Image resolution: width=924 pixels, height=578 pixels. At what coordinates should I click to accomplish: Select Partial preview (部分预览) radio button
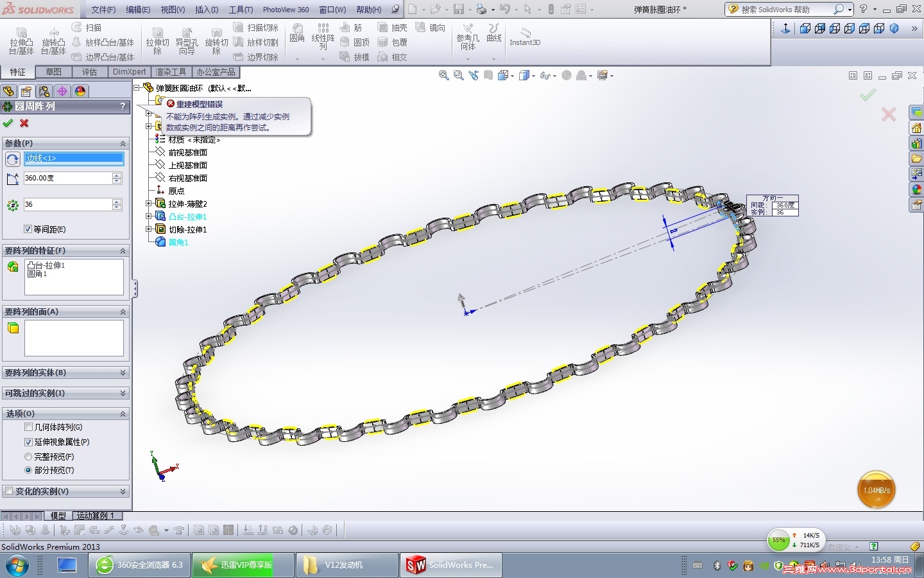(x=28, y=470)
